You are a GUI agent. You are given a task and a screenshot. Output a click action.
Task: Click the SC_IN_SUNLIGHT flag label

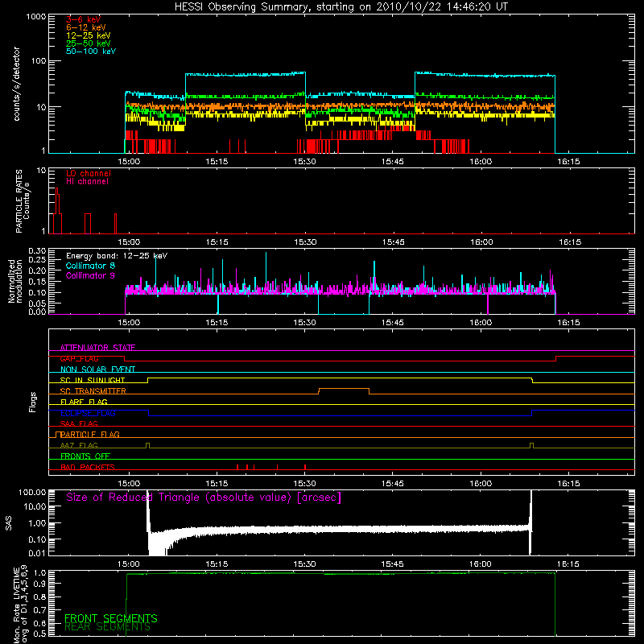coord(93,380)
